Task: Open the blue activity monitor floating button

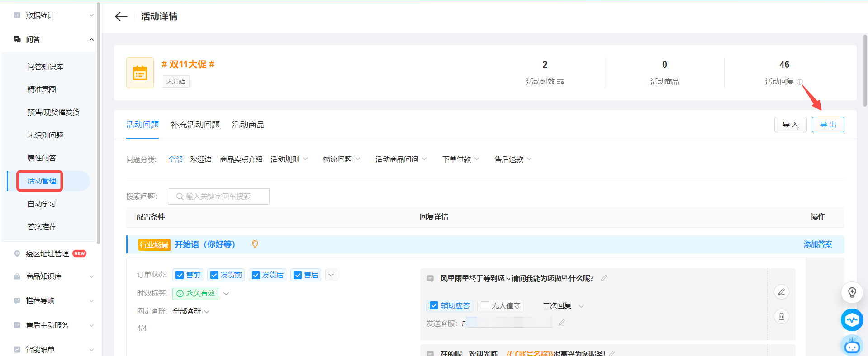Action: [852, 320]
